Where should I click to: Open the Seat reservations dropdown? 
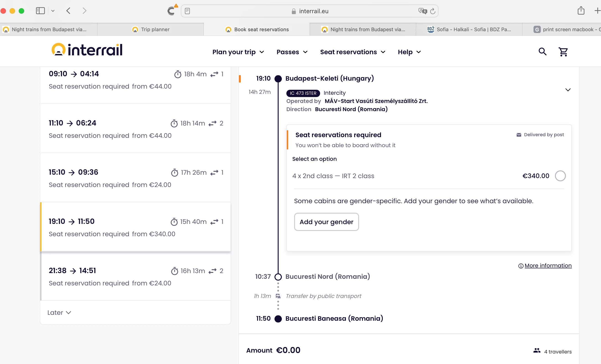[352, 52]
